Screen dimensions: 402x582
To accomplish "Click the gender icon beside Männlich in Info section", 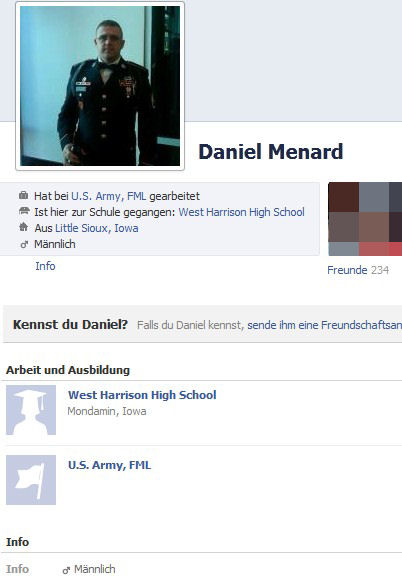I will pos(66,570).
